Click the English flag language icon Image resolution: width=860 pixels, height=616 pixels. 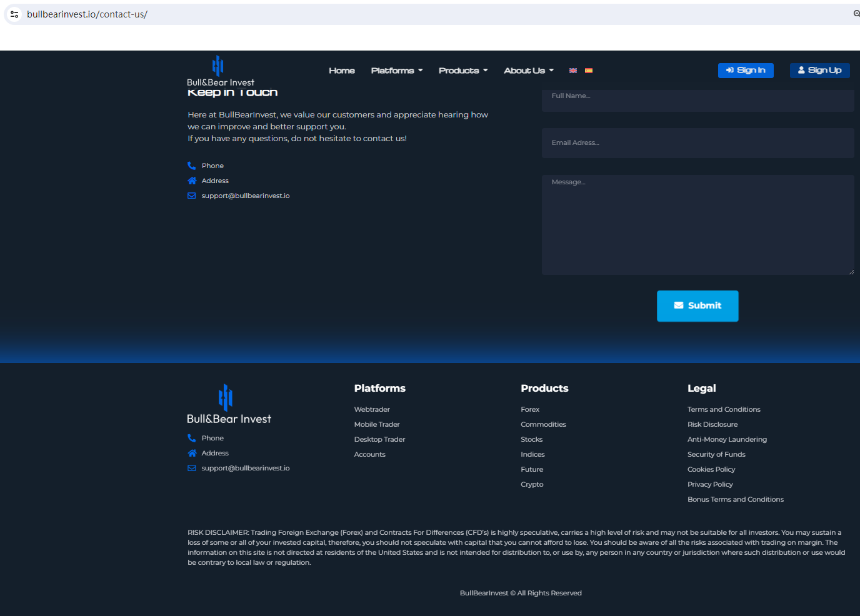point(572,71)
